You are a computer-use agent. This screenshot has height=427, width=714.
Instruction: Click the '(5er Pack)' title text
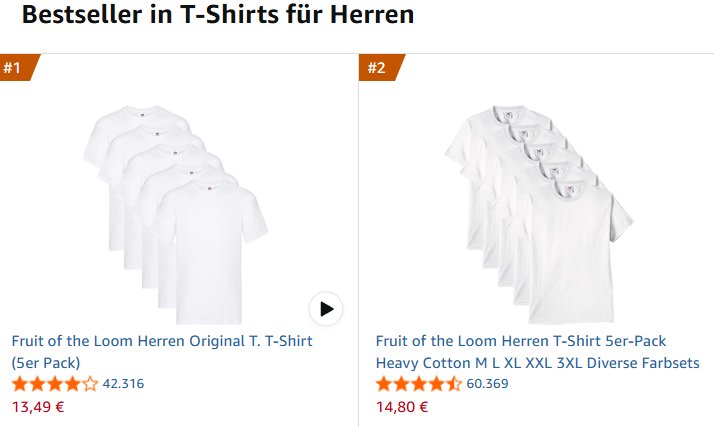click(x=46, y=362)
